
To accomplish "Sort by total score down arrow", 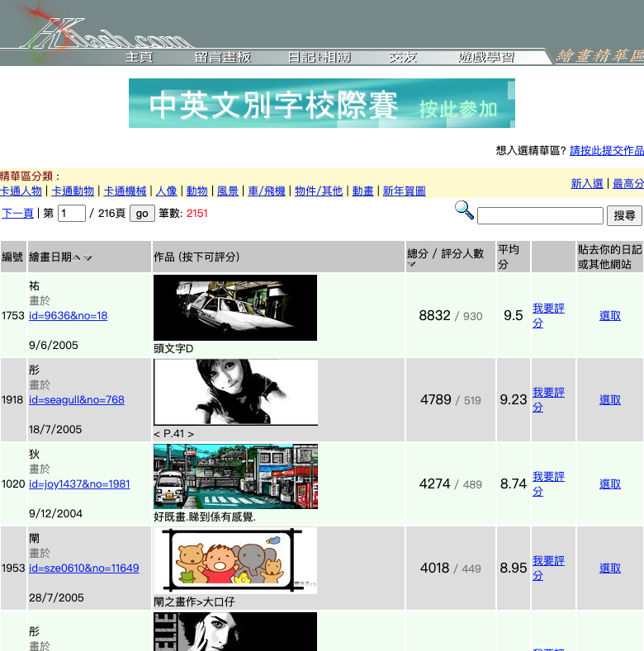I will [411, 265].
